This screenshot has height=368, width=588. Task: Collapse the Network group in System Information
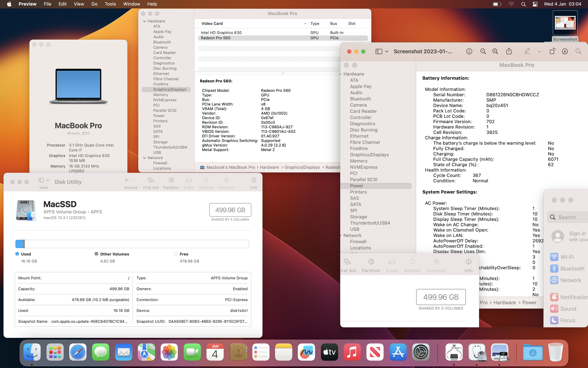click(145, 158)
